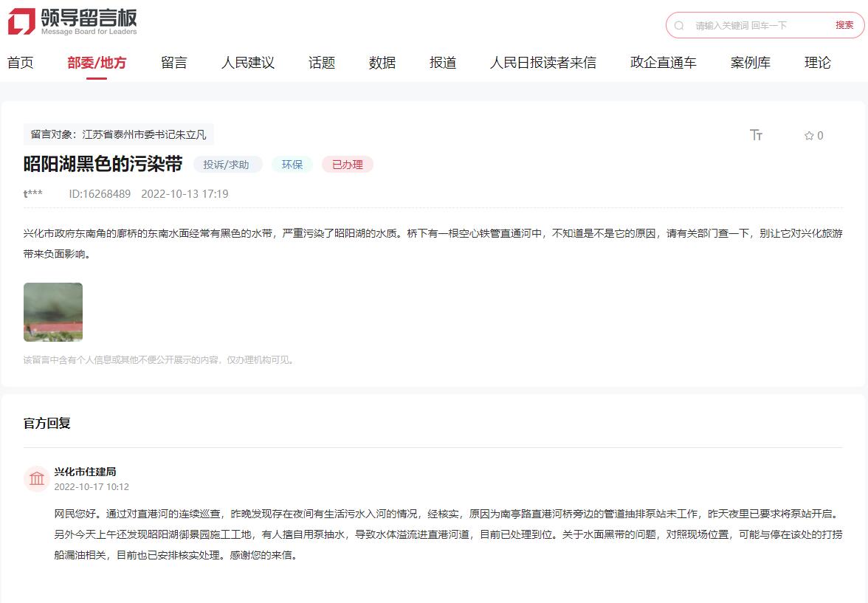
Task: Open the 政企直通车 section
Action: click(x=664, y=63)
